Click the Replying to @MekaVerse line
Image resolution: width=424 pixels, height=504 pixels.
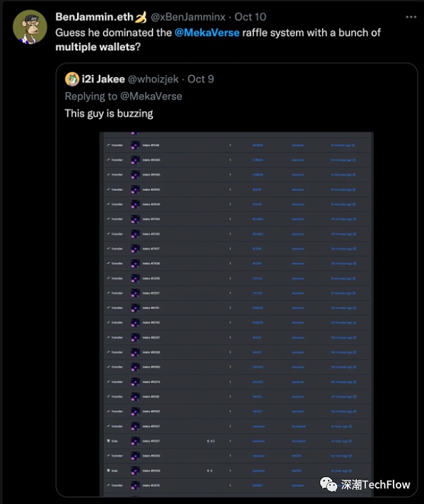coord(124,96)
